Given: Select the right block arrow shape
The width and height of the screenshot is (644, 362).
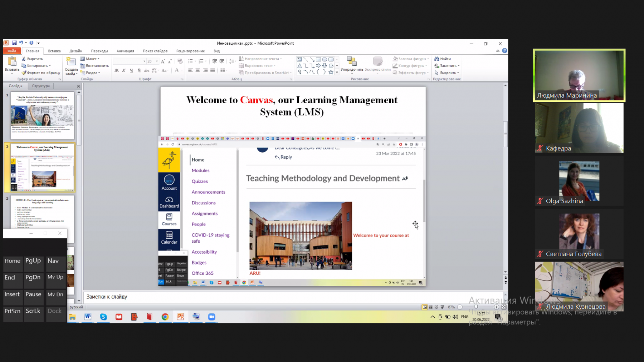Looking at the screenshot, I should pyautogui.click(x=318, y=66).
